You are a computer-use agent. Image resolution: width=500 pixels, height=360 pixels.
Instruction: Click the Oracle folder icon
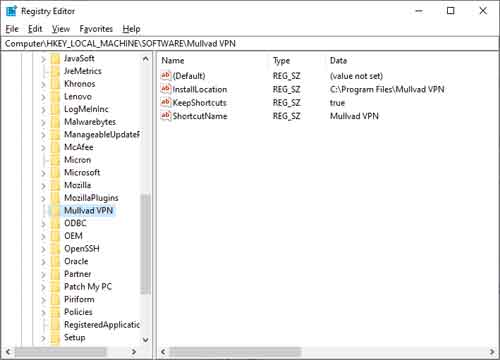[x=55, y=262]
